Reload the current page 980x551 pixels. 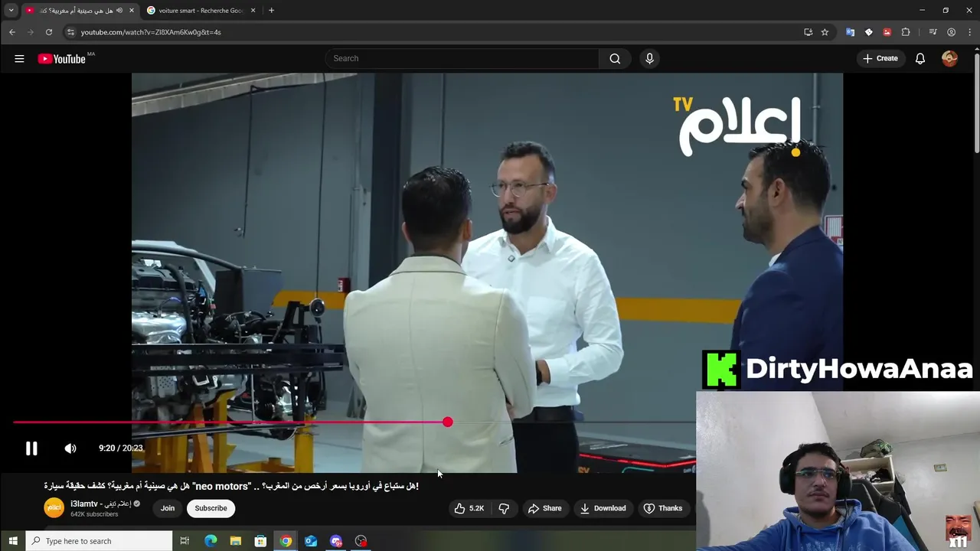[49, 32]
